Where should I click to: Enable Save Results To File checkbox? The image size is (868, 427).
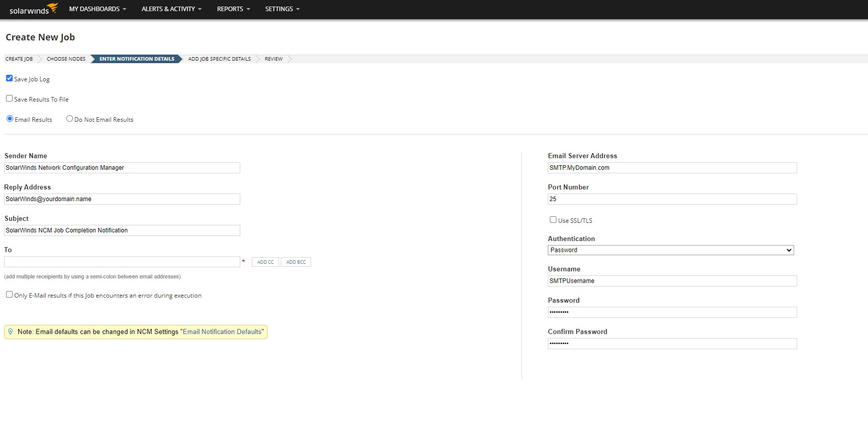point(9,99)
